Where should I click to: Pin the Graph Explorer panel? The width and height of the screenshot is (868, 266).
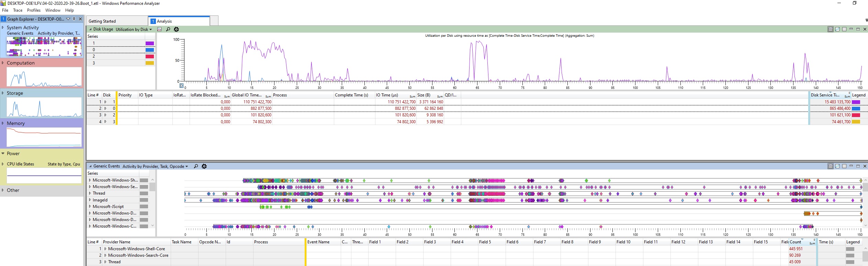point(74,19)
